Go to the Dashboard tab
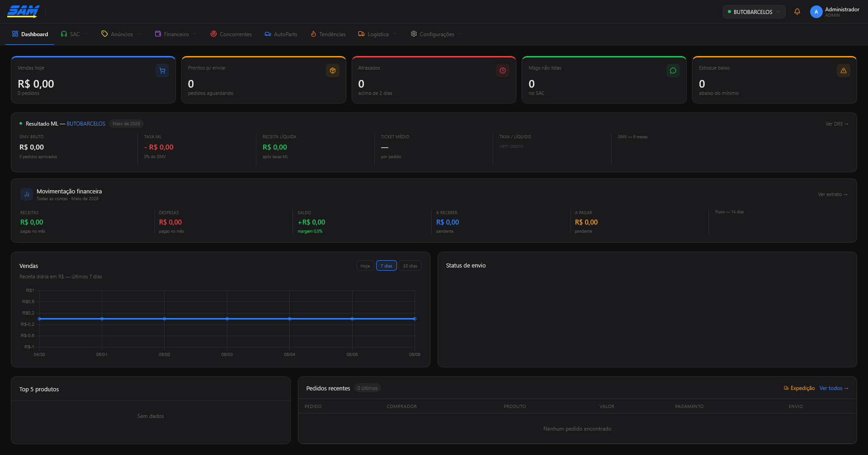Screen dimensions: 868x455 pyautogui.click(x=30, y=34)
